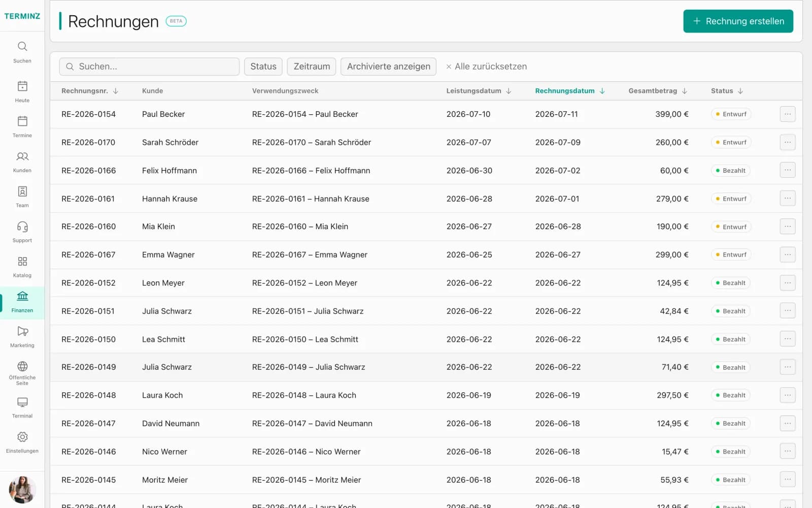Viewport: 812px width, 508px height.
Task: Go to Heute in sidebar
Action: (22, 92)
